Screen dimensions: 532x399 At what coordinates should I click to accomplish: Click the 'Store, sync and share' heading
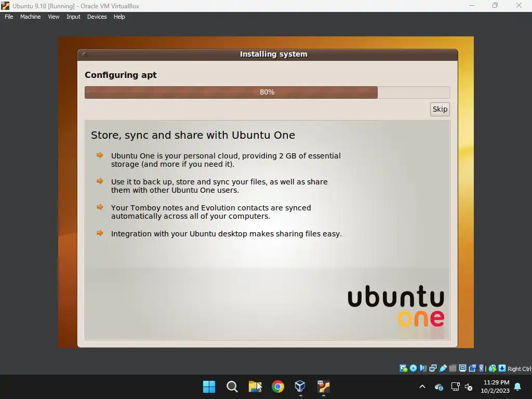(193, 135)
